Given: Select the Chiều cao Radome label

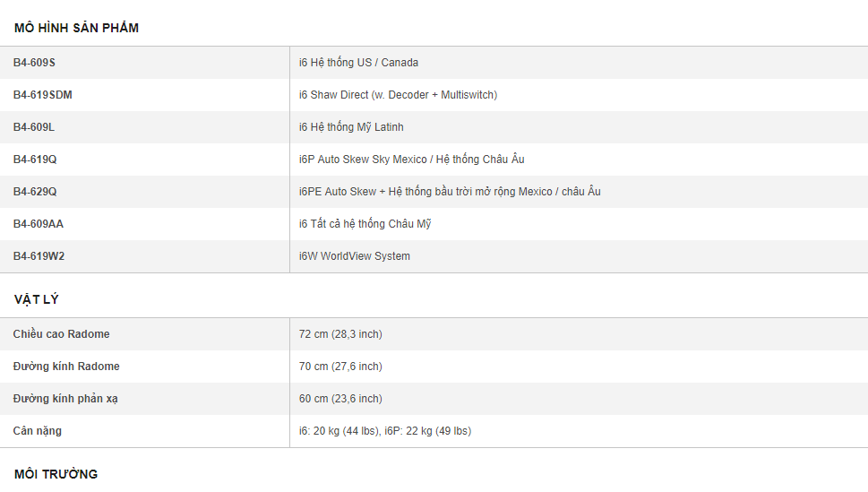Looking at the screenshot, I should [x=61, y=334].
